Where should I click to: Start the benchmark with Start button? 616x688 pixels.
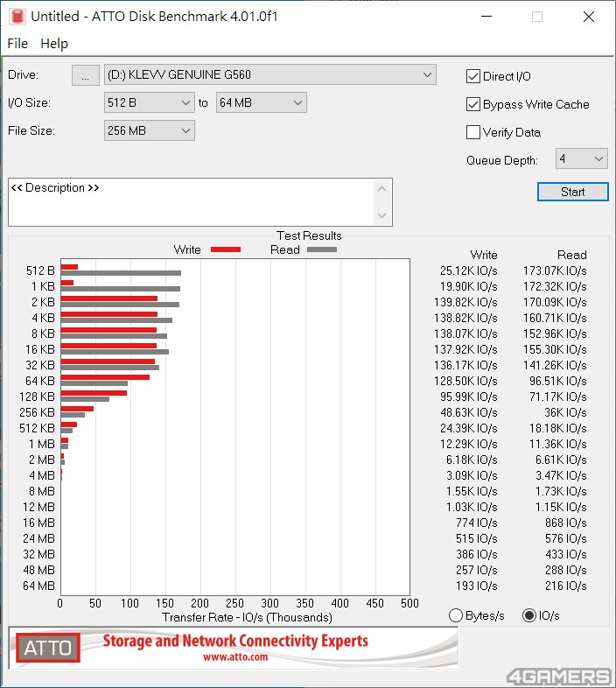tap(573, 192)
